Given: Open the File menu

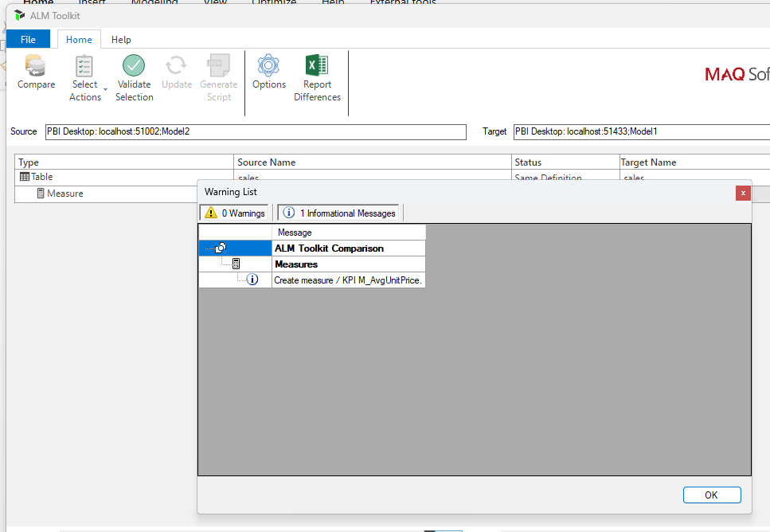Looking at the screenshot, I should tap(28, 39).
